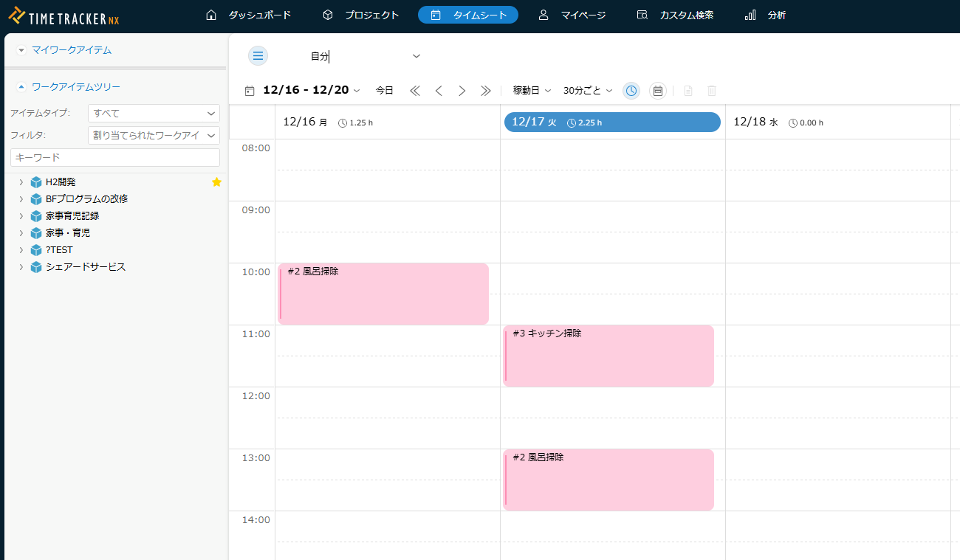This screenshot has width=960, height=560.
Task: Open the カスタム検索 tab
Action: point(675,15)
